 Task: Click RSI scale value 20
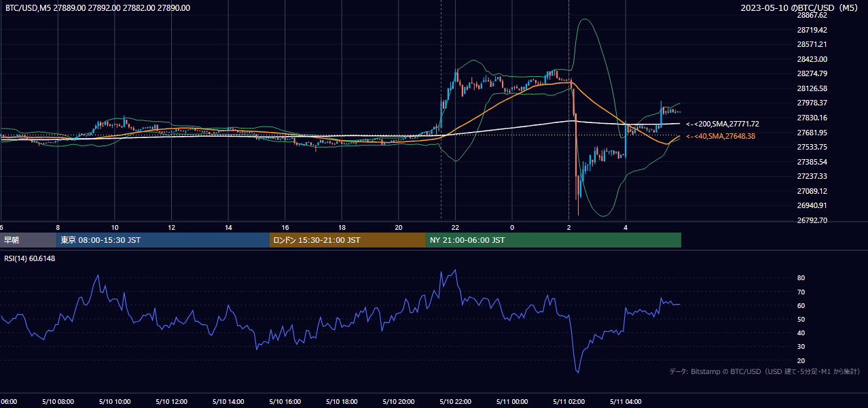click(801, 361)
